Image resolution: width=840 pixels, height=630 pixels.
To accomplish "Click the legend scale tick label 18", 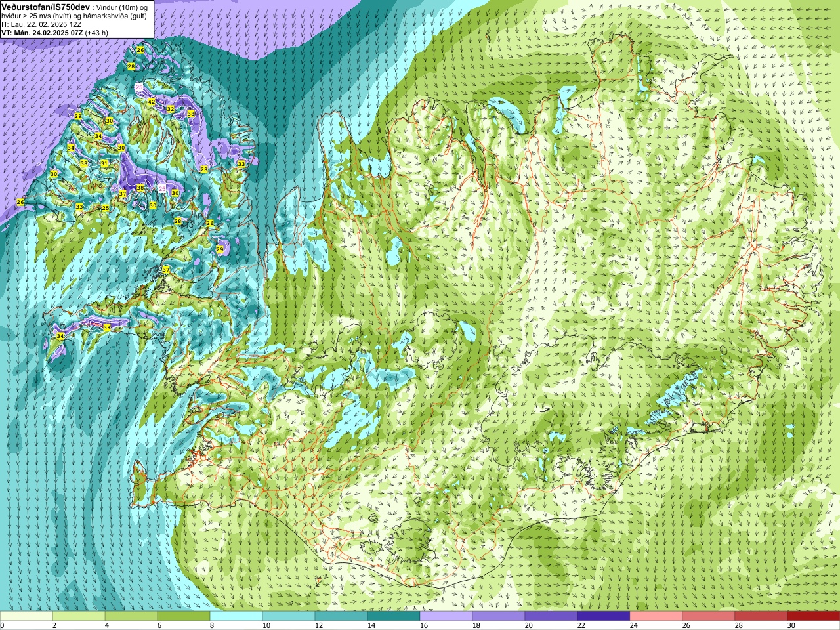I will 476,625.
